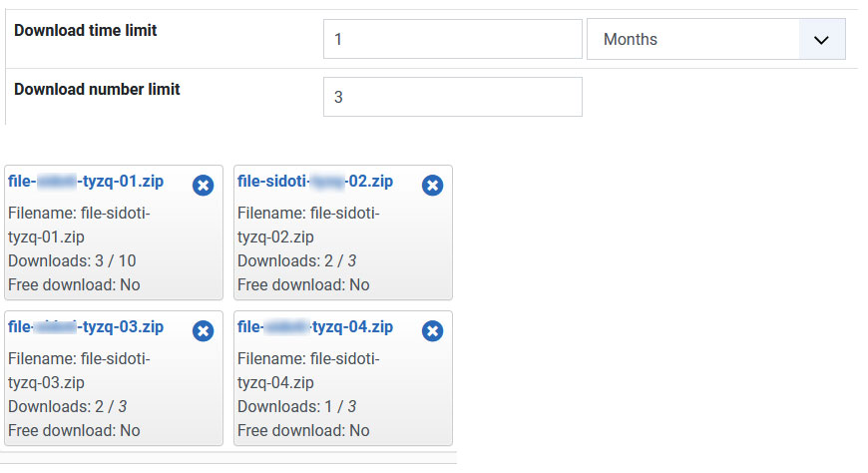This screenshot has height=473, width=868.
Task: Delete file-sidoti-tyzq-04.zip using its X icon
Action: point(432,331)
